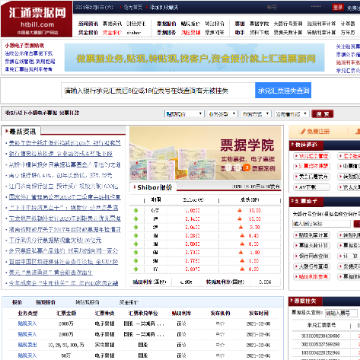Open 票据学院 in the top navigation
This screenshot has width=360, height=360.
(259, 24)
